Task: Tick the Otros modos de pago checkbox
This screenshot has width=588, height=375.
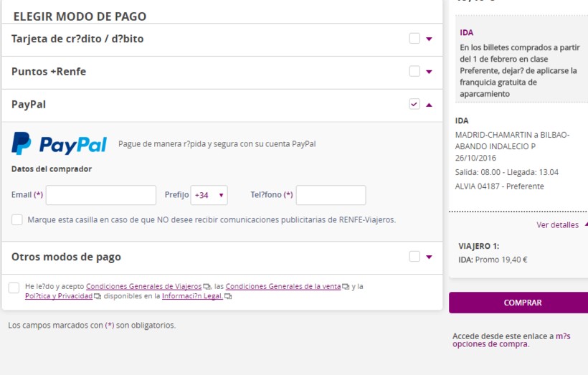Action: tap(414, 256)
